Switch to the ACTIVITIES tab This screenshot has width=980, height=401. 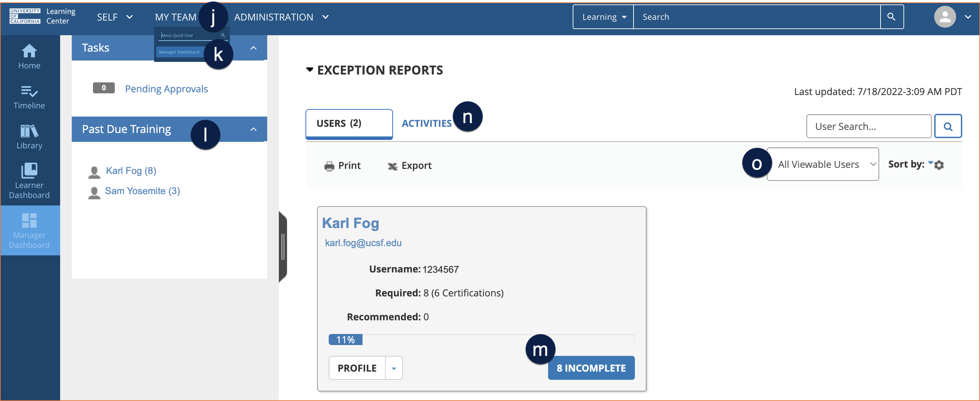click(x=426, y=124)
